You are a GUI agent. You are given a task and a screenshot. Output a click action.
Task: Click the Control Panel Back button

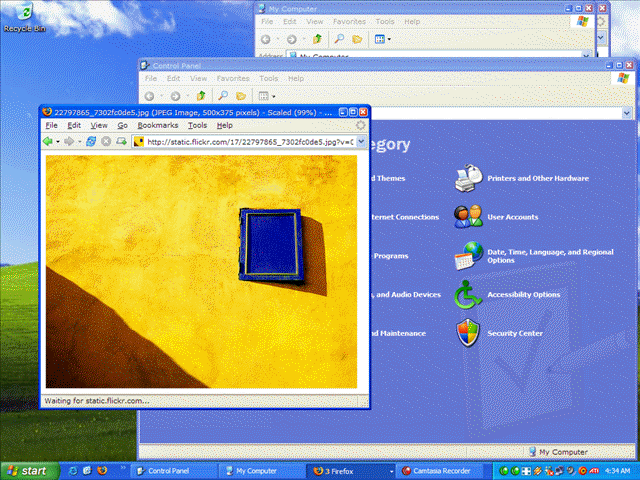[x=149, y=96]
